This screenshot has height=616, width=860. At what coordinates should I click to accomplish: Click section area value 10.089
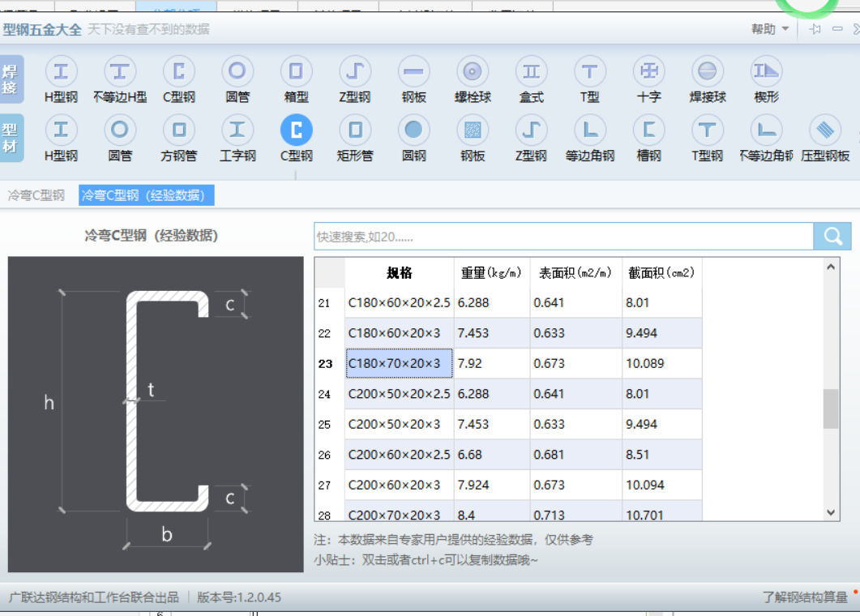click(x=662, y=363)
